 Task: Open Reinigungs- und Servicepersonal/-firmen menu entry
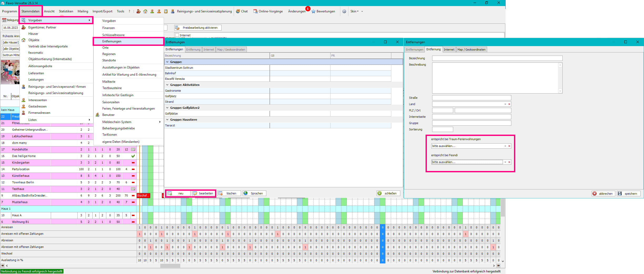56,87
